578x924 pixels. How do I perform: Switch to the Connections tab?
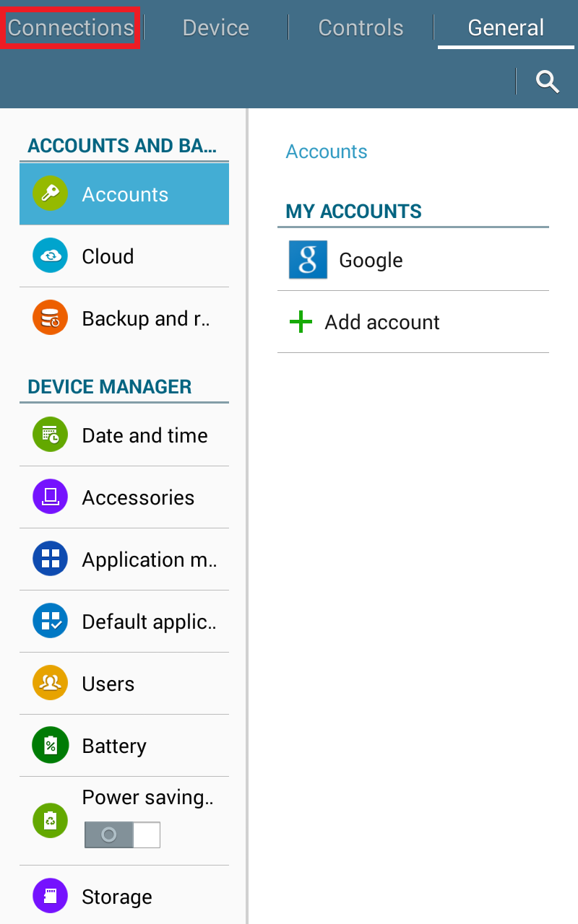(x=71, y=28)
